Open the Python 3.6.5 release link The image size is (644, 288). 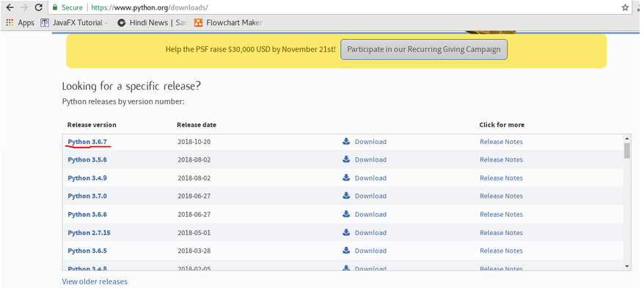coord(87,251)
